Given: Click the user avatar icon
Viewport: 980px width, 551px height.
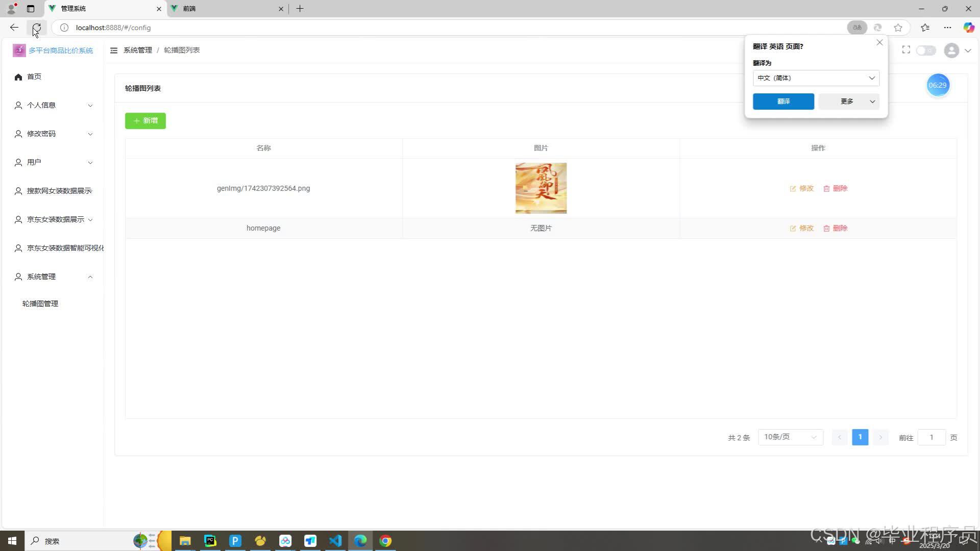Looking at the screenshot, I should (x=951, y=51).
